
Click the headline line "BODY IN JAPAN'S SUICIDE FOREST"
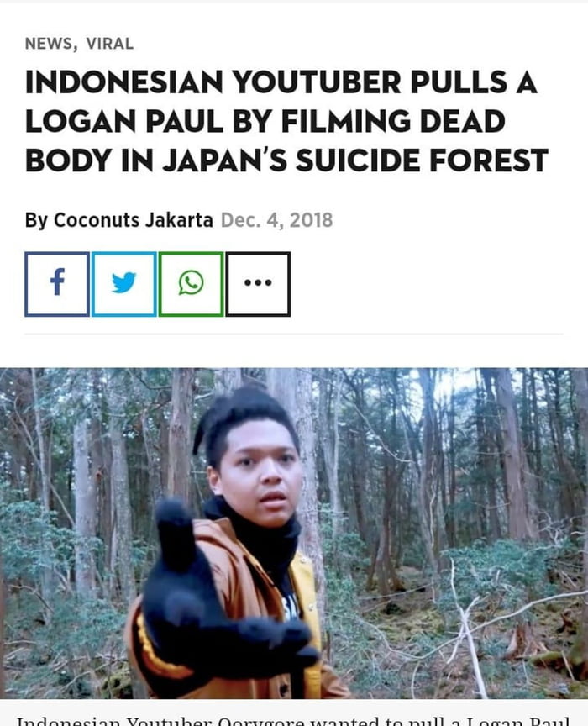pyautogui.click(x=286, y=160)
